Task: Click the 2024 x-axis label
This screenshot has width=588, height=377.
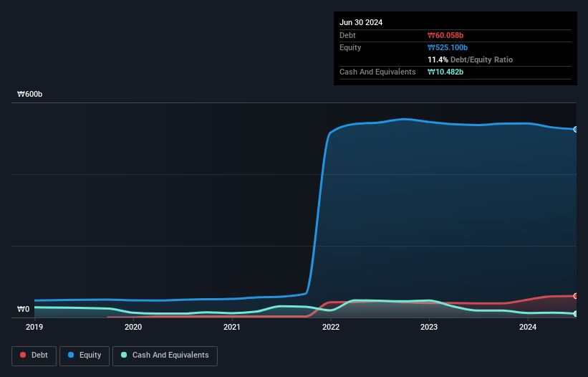Action: coord(528,327)
